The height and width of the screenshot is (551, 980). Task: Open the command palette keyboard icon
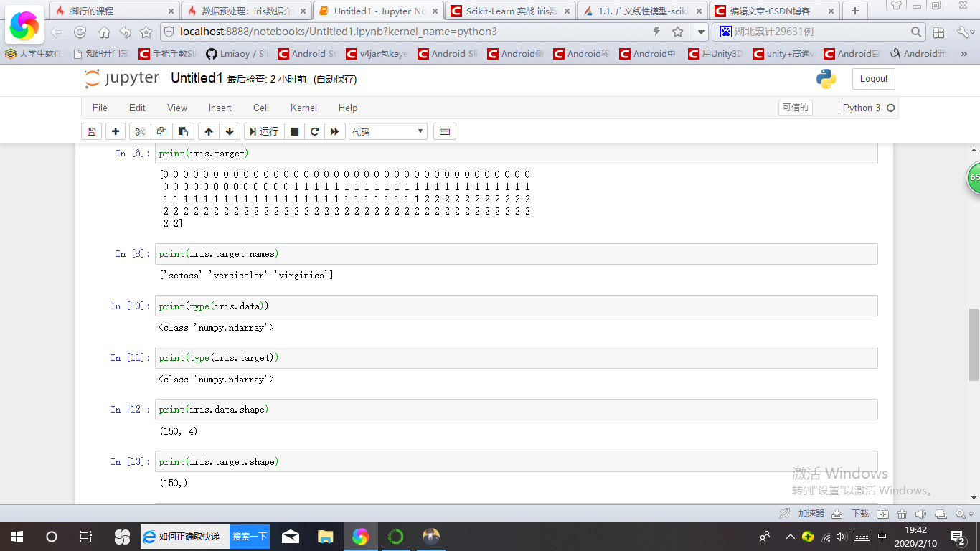(444, 131)
